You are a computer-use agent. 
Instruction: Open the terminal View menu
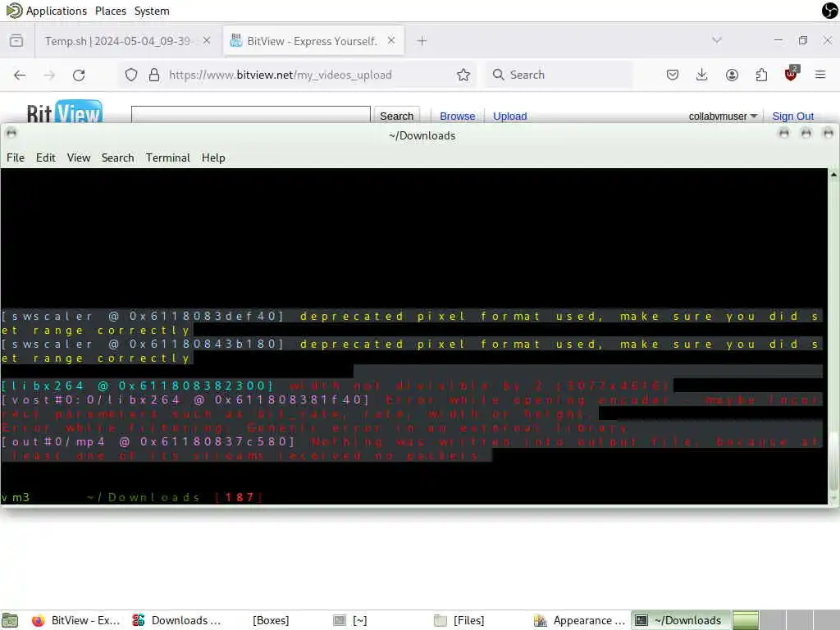click(x=79, y=157)
